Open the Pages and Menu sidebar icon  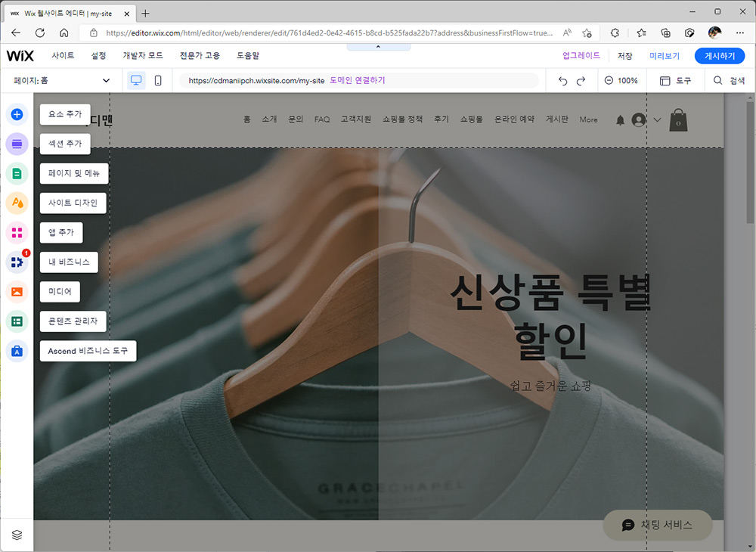pos(17,174)
